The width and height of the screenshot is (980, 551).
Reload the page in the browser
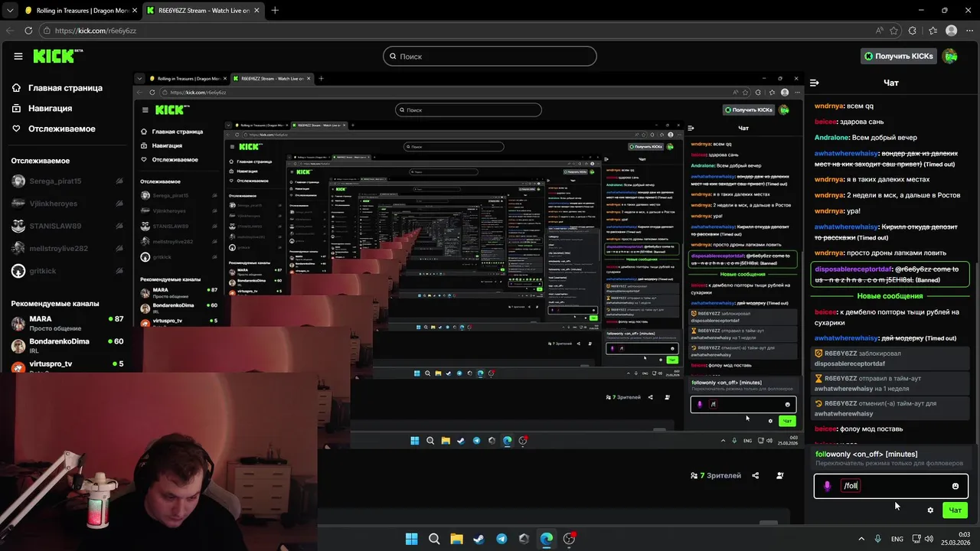[x=28, y=31]
